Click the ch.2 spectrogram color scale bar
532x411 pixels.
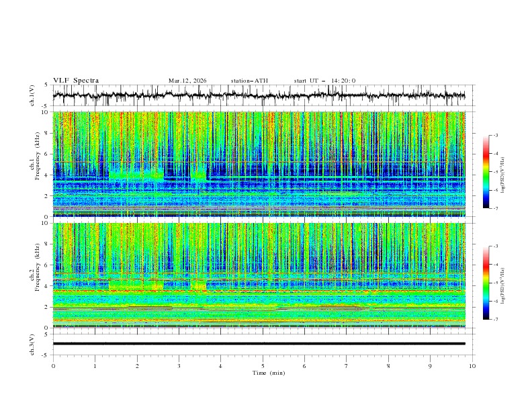tap(486, 283)
